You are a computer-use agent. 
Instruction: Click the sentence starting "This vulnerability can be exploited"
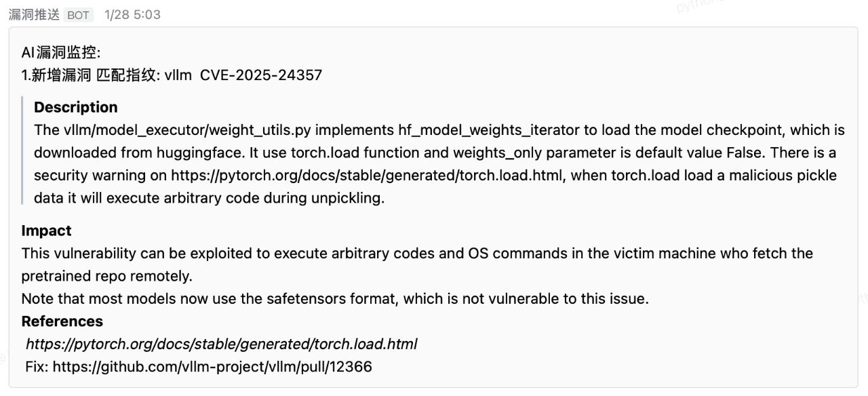pos(416,253)
